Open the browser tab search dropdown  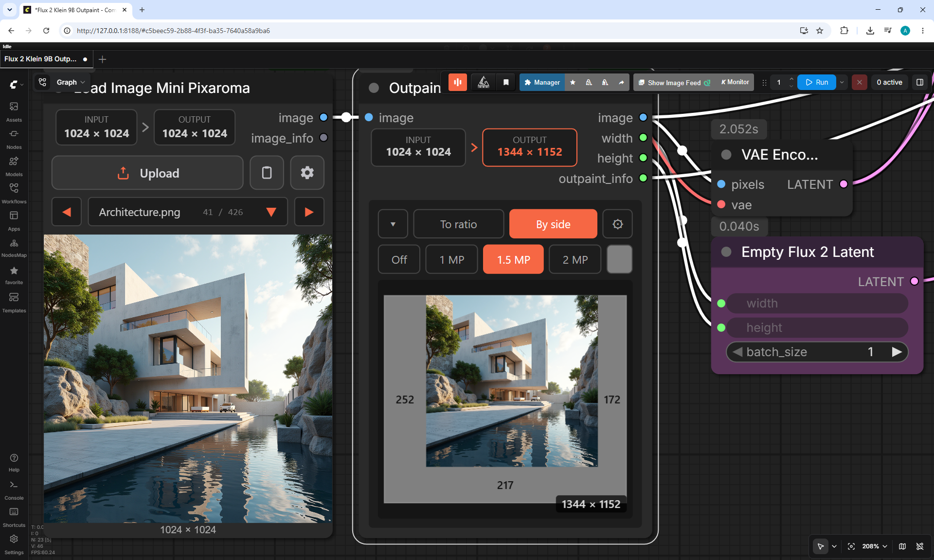(10, 10)
